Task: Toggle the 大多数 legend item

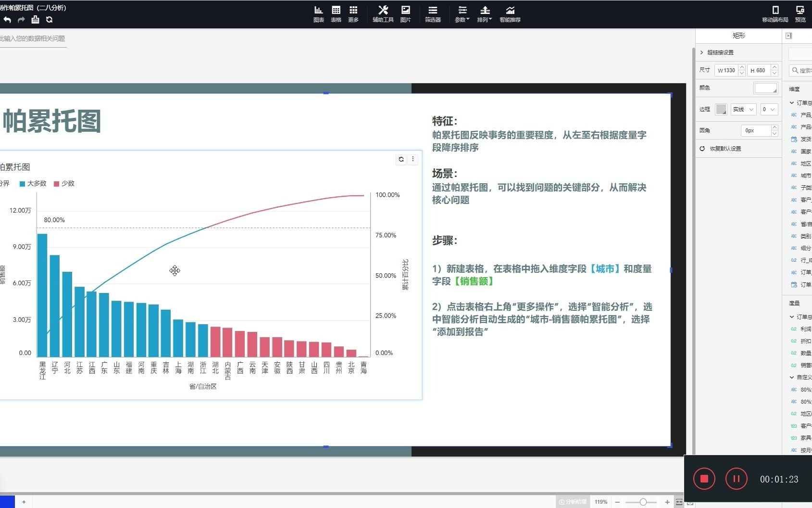Action: coord(33,184)
